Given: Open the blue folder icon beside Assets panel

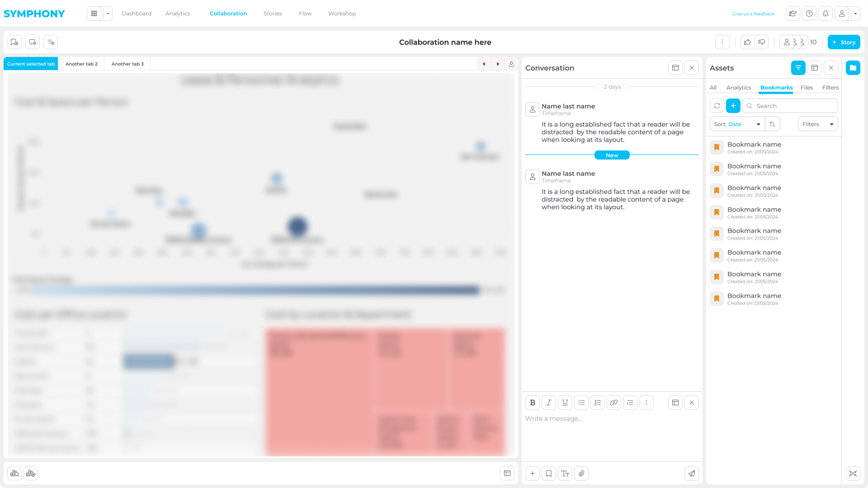Looking at the screenshot, I should click(x=853, y=68).
